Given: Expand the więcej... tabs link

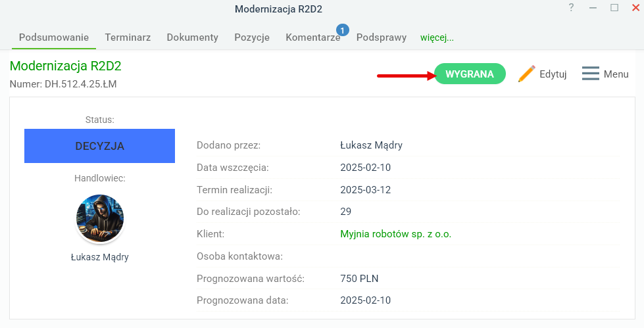Looking at the screenshot, I should point(437,37).
